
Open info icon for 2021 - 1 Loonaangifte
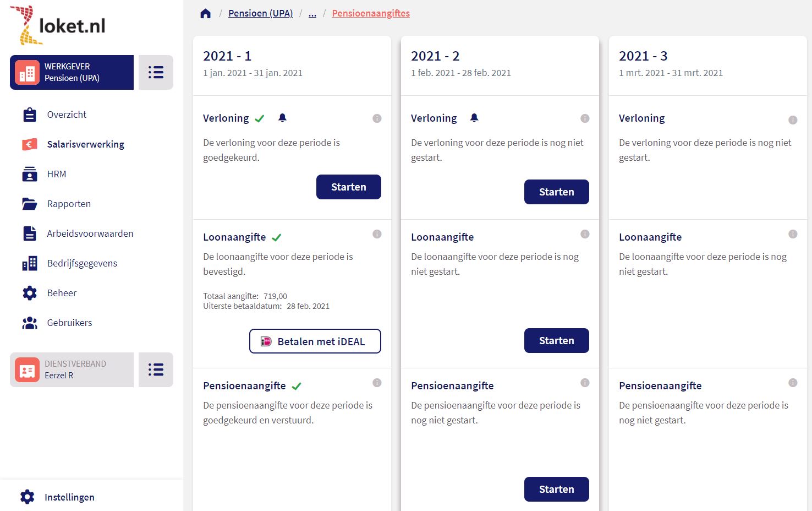point(377,234)
